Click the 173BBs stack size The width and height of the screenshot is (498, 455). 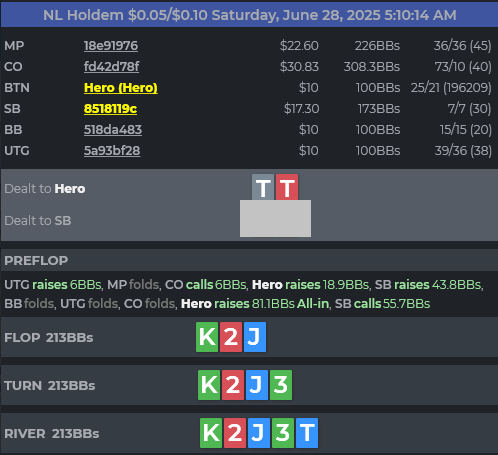point(379,109)
